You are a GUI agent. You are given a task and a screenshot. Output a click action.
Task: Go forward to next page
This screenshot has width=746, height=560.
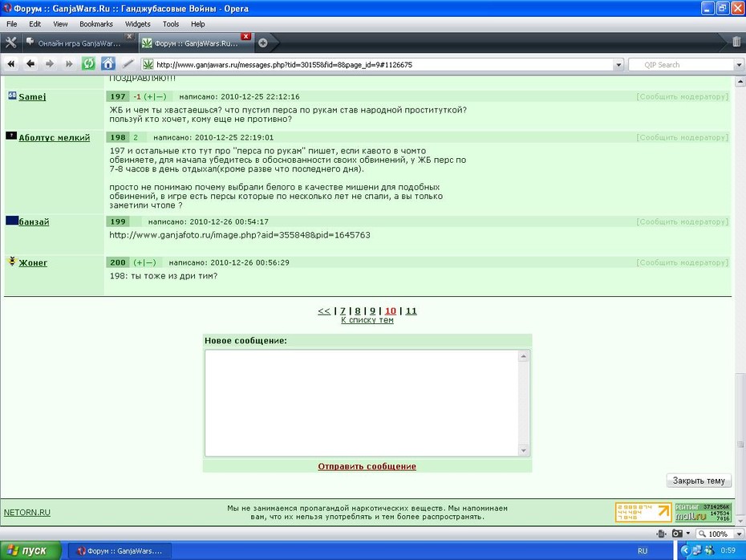tap(50, 63)
